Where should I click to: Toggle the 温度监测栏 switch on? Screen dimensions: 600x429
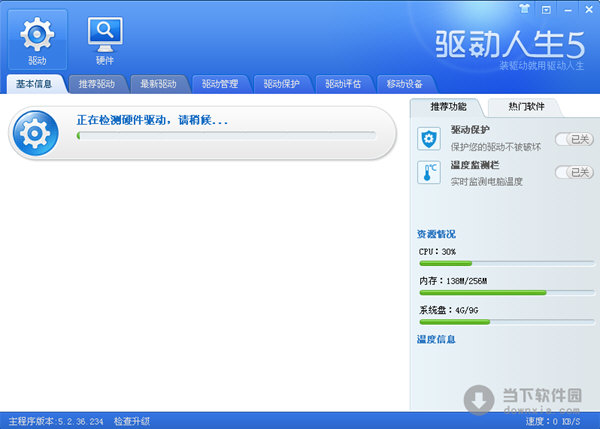(574, 172)
